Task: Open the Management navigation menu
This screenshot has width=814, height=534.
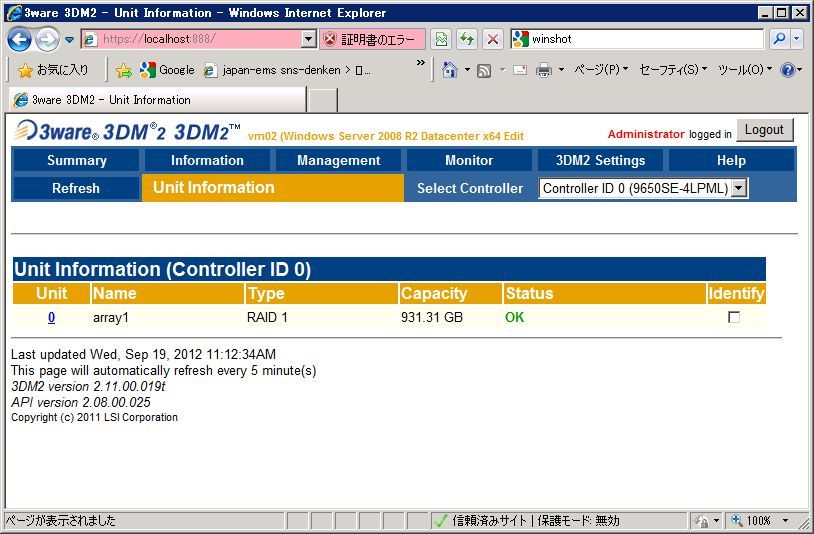Action: point(338,160)
